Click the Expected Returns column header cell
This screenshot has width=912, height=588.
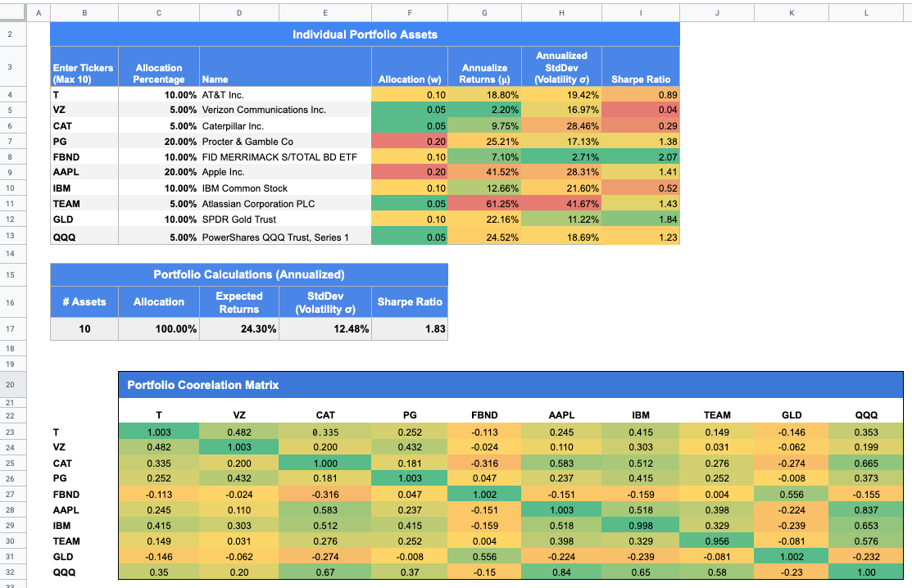pos(239,301)
